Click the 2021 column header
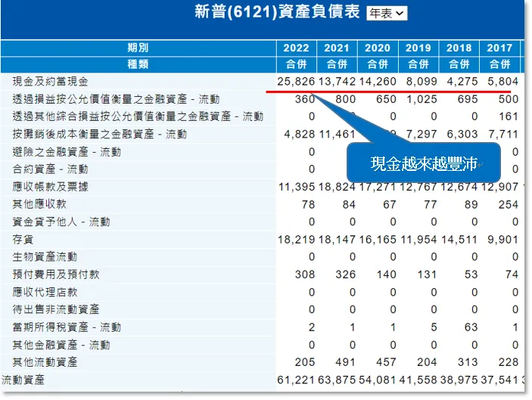The width and height of the screenshot is (532, 400). coord(337,48)
